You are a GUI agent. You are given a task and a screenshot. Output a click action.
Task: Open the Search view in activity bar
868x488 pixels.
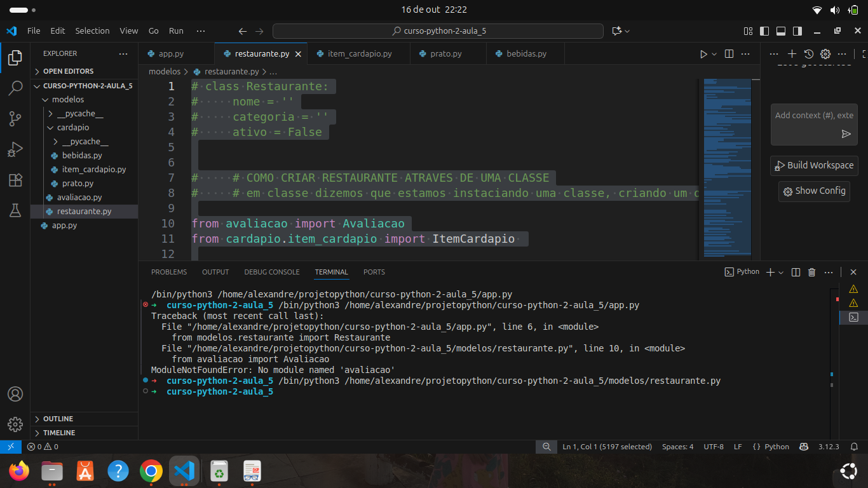pos(15,88)
